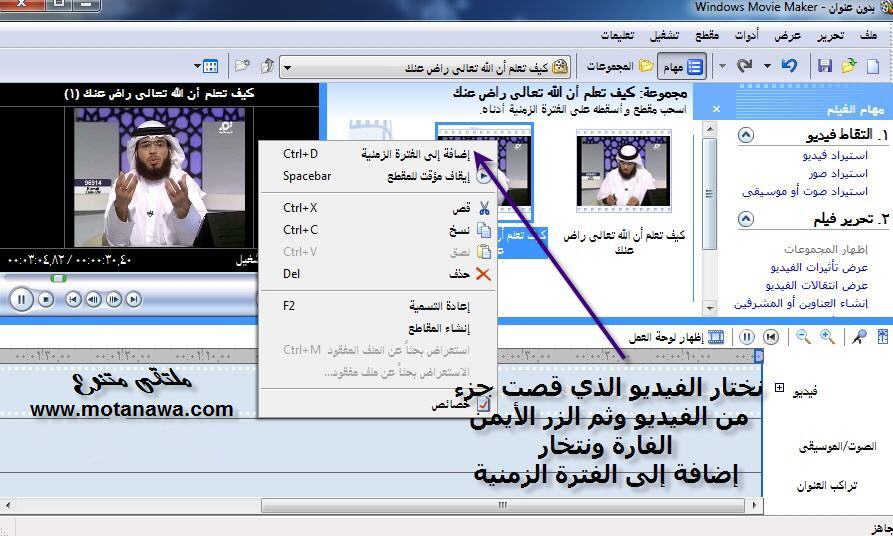Click the views icon in the toolbar
The width and height of the screenshot is (893, 536).
pyautogui.click(x=211, y=66)
